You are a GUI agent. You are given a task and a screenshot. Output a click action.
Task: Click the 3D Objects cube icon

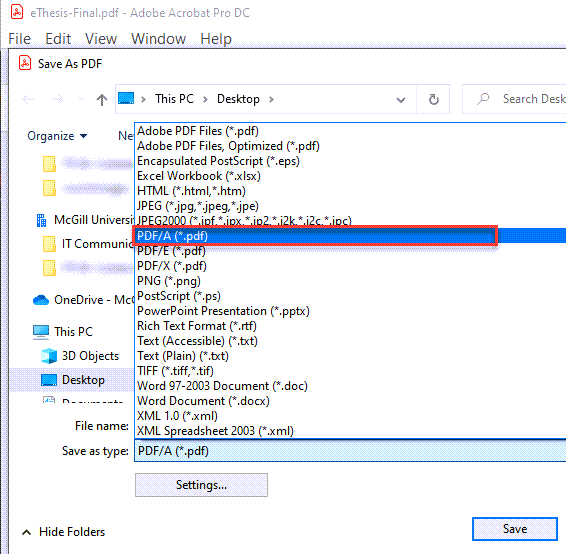click(x=49, y=356)
